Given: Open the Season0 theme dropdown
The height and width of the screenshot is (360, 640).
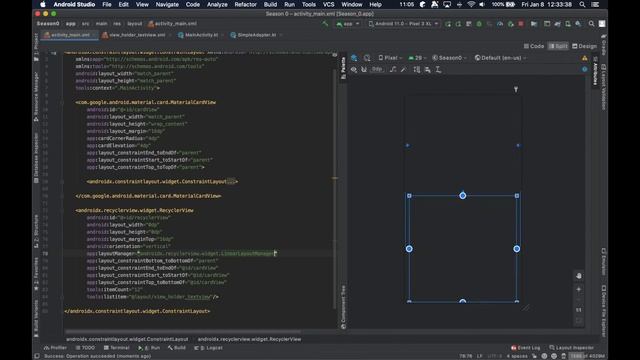Looking at the screenshot, I should [x=449, y=58].
